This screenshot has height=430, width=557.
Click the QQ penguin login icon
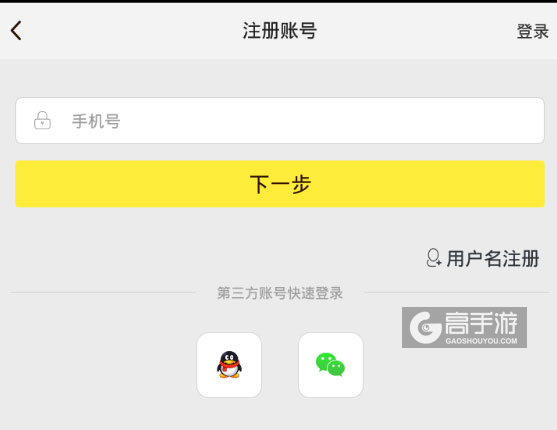(x=229, y=365)
